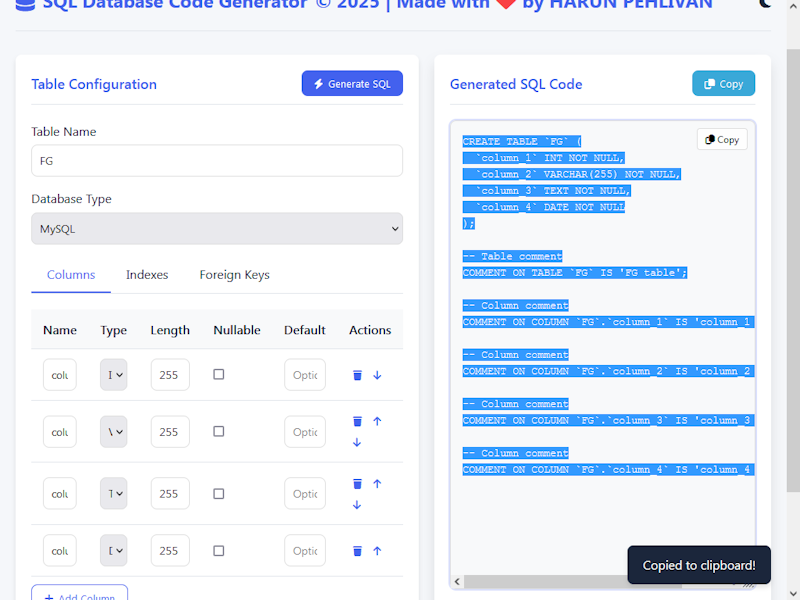Open the Type selector in third column row
Screen dimensions: 800x600
(x=114, y=494)
